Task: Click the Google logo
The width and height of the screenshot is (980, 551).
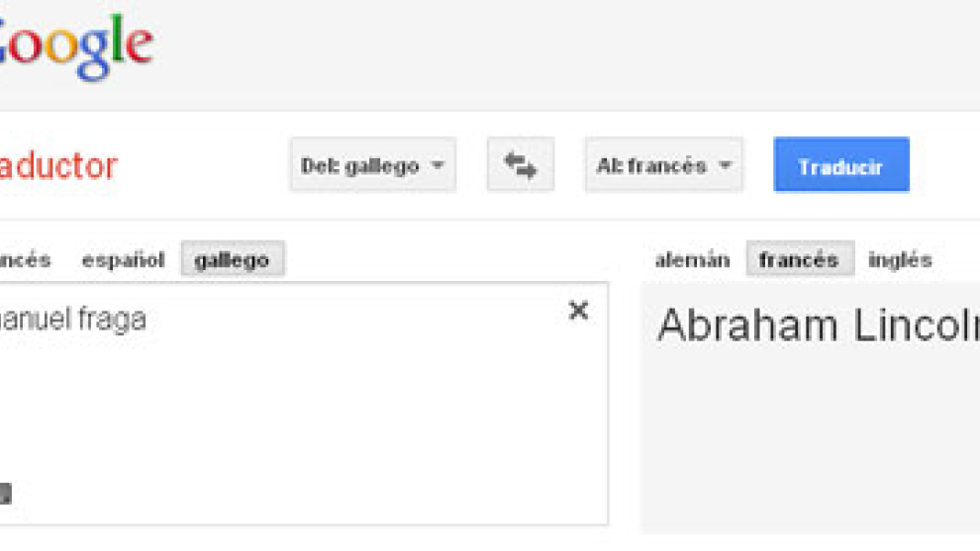Action: 76,46
